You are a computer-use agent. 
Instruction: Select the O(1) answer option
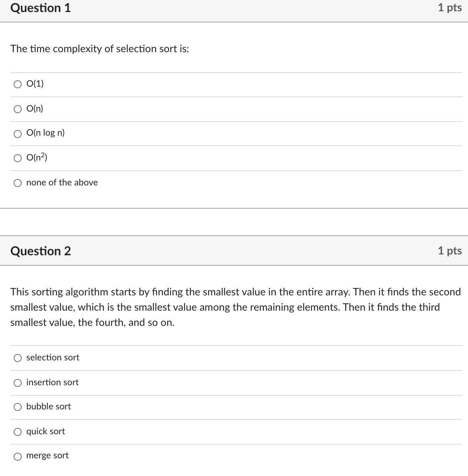pos(18,84)
